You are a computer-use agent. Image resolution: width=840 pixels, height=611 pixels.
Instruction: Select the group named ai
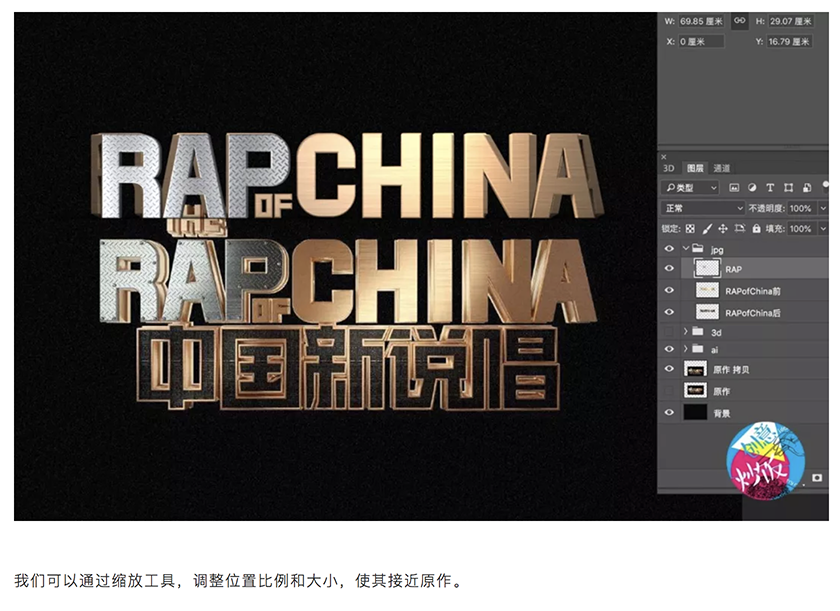coord(715,350)
